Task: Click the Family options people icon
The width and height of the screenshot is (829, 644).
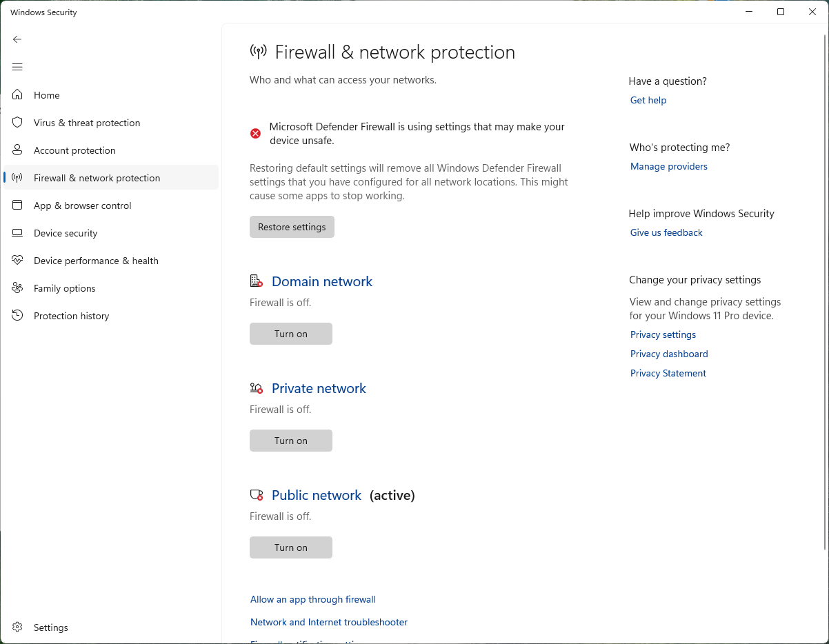Action: [x=18, y=288]
